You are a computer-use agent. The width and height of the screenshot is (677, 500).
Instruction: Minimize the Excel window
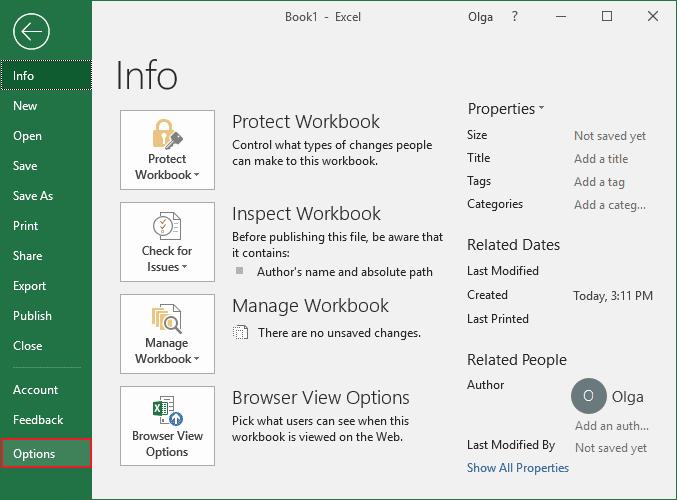561,17
